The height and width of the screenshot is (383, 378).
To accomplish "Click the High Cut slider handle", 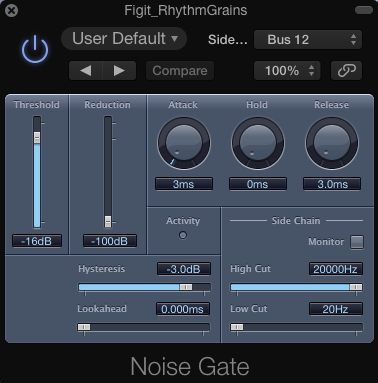I will tap(356, 287).
